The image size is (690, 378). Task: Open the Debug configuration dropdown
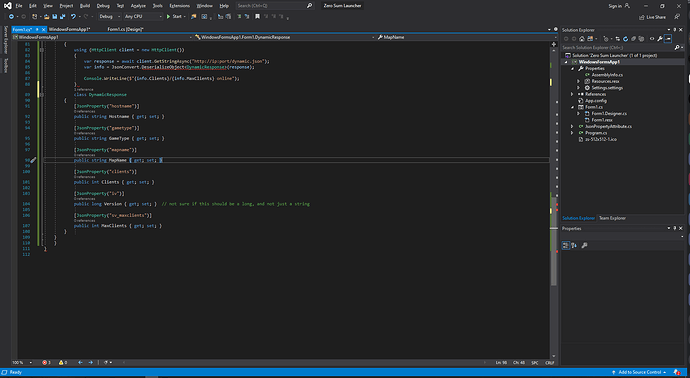(109, 17)
